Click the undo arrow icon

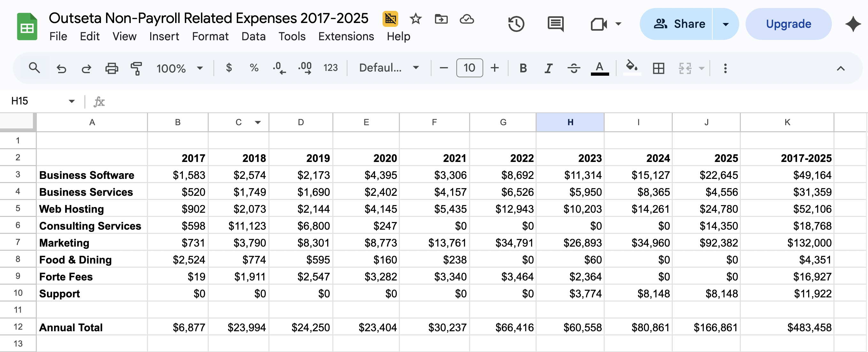pyautogui.click(x=61, y=68)
